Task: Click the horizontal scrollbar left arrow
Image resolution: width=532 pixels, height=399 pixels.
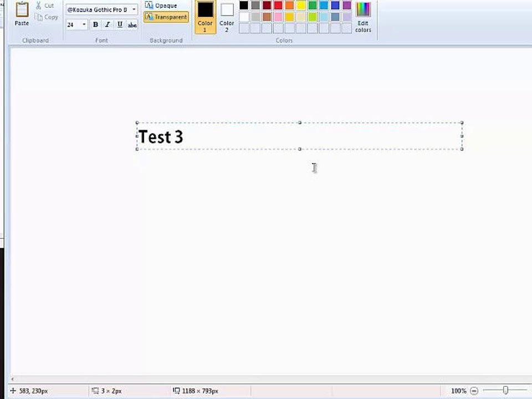Action: coord(13,379)
